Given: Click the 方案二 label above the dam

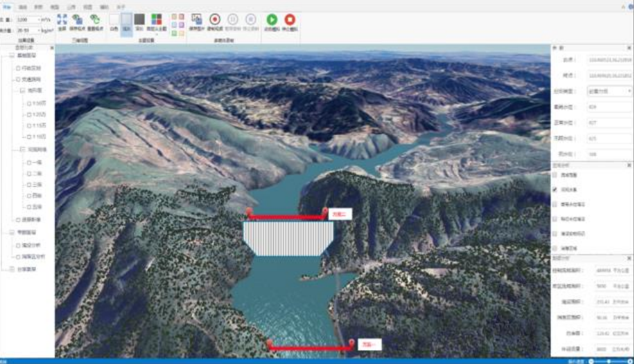Looking at the screenshot, I should point(340,215).
